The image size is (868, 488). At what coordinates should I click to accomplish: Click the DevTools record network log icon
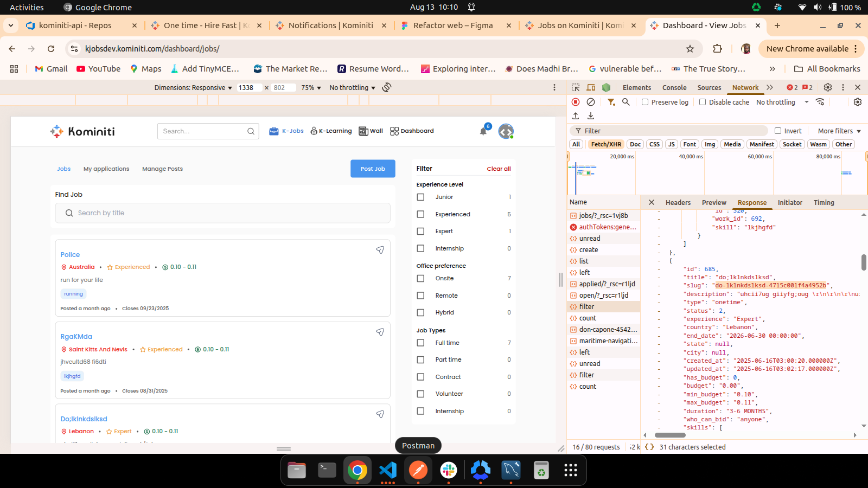pos(576,102)
